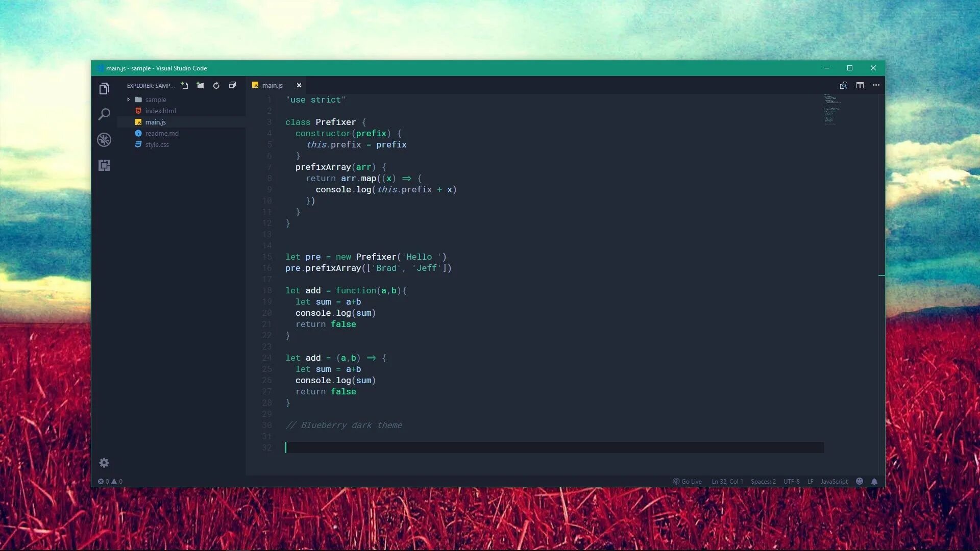Image resolution: width=980 pixels, height=551 pixels.
Task: Open notifications bell in status bar
Action: [x=874, y=481]
